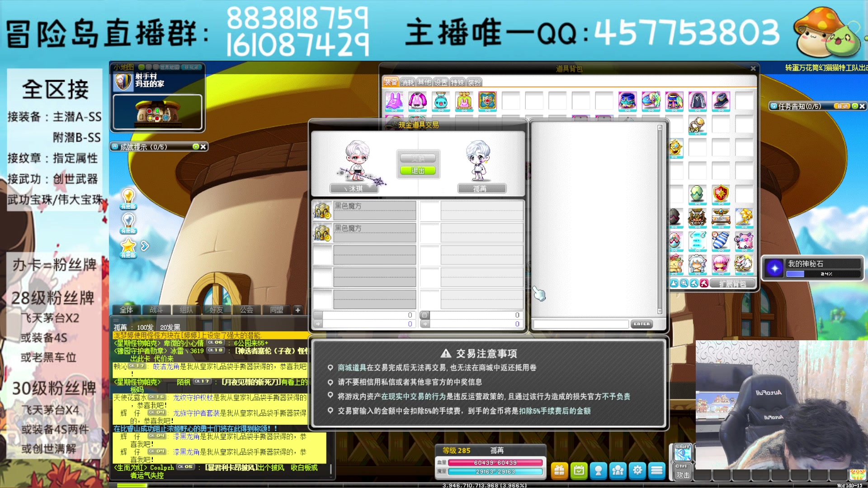The image size is (868, 488).
Task: Click the green 退出 trade button
Action: coord(418,170)
